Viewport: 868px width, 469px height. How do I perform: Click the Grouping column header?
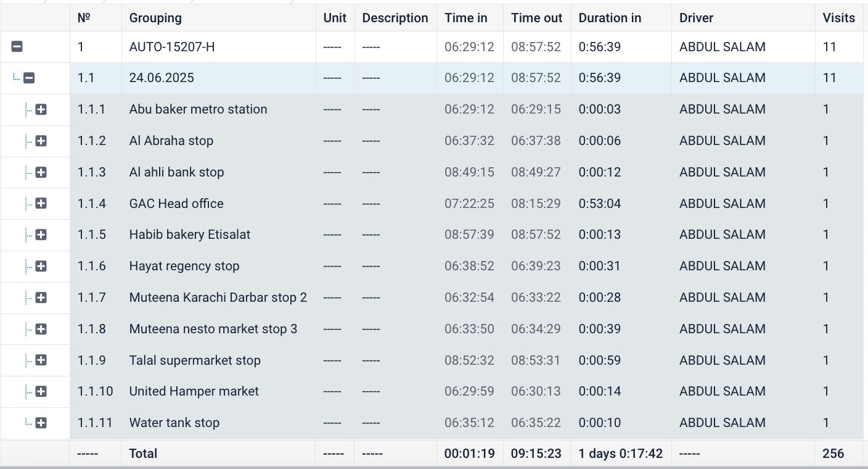click(x=155, y=18)
